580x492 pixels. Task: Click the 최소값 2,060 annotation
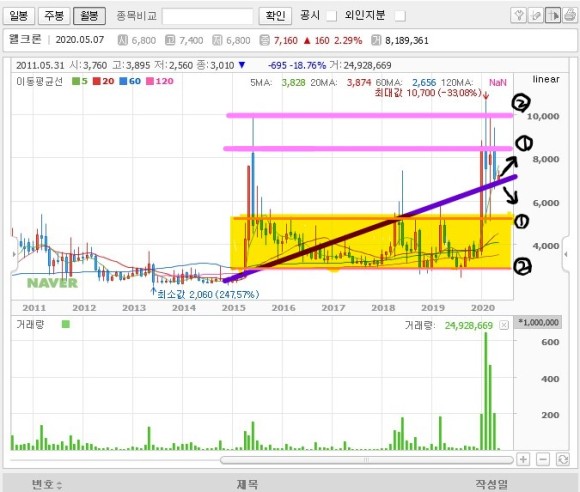208,294
